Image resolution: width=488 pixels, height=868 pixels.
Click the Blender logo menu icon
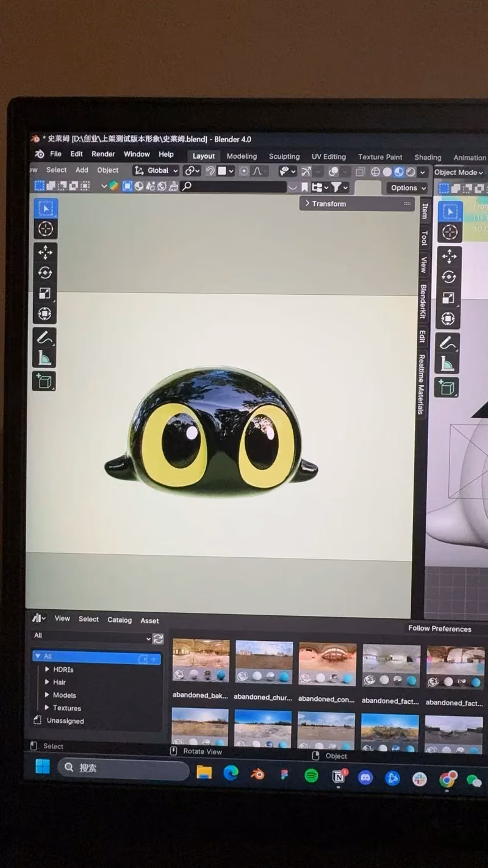point(40,154)
